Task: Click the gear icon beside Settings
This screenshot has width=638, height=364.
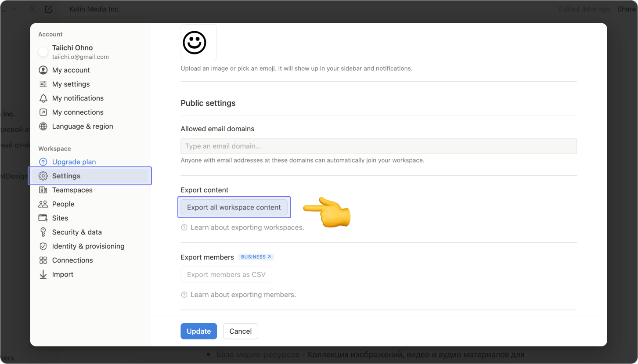Action: click(x=43, y=176)
